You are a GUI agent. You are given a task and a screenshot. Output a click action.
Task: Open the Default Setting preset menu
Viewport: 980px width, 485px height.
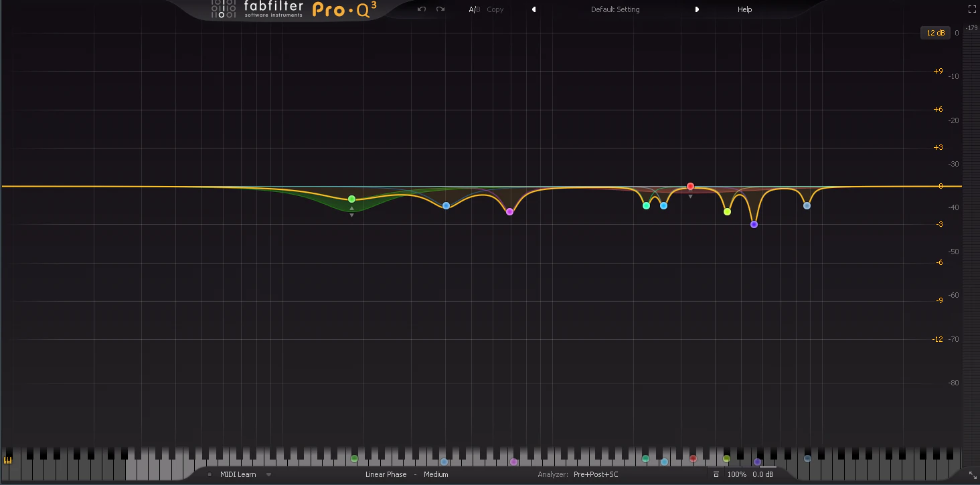pyautogui.click(x=615, y=9)
